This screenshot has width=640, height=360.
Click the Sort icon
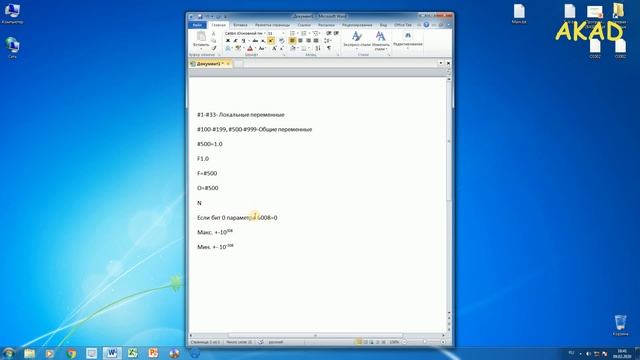[318, 48]
